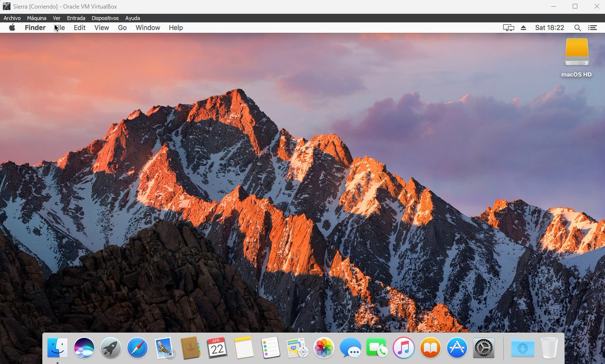Click the VirtualBox window icon
605x364 pixels.
click(7, 7)
